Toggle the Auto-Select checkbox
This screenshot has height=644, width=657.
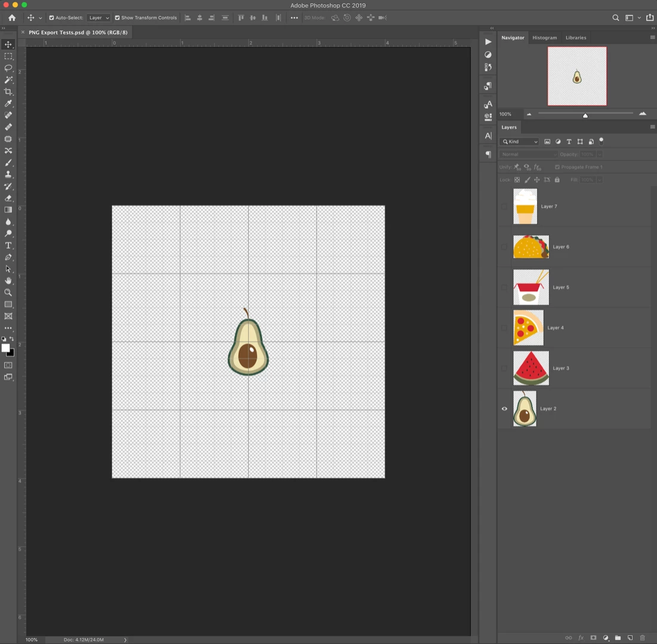tap(51, 17)
